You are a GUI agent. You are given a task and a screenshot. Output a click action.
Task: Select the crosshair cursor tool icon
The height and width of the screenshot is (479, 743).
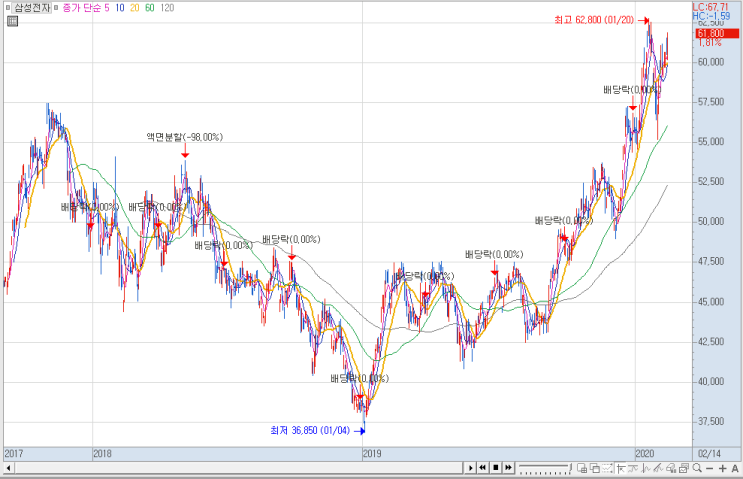621,468
